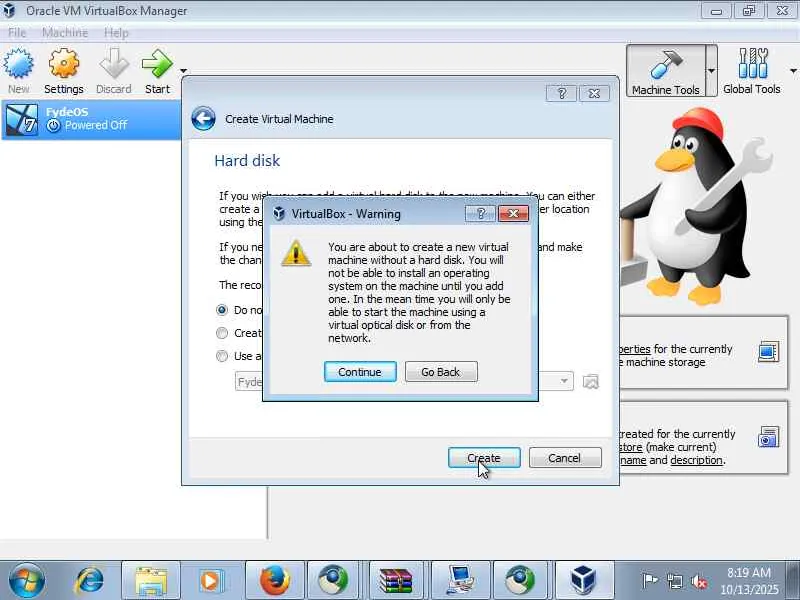Open Windows Media Player from taskbar
Image resolution: width=800 pixels, height=600 pixels.
tap(210, 580)
